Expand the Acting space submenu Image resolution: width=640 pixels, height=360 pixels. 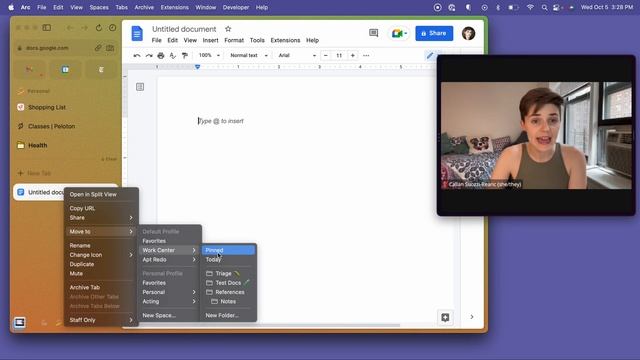point(169,302)
